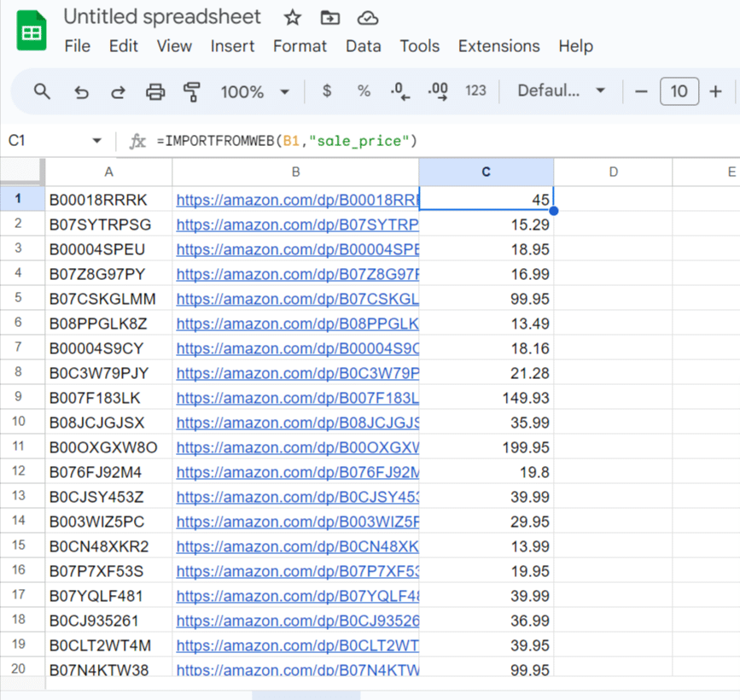Click the undo arrow icon
Image resolution: width=740 pixels, height=700 pixels.
point(81,91)
